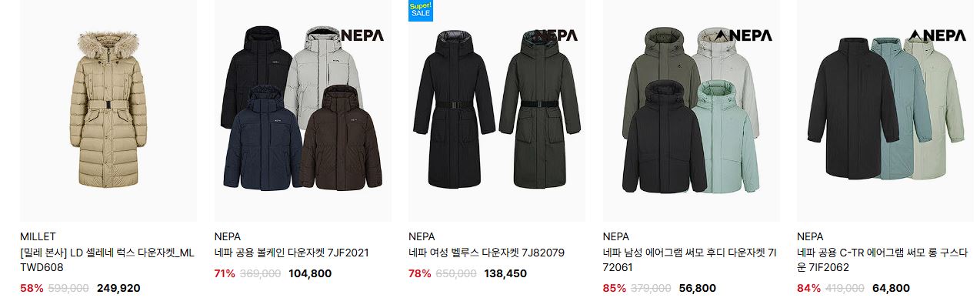Open 밀레 본사 LD 셀레네 럭스 다운자켓 title
The image size is (980, 308).
[x=107, y=259]
